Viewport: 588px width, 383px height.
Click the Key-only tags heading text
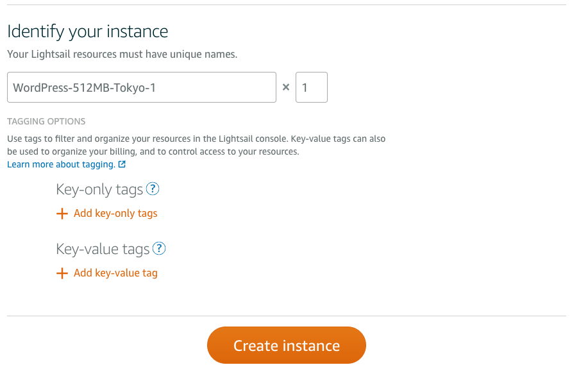(99, 190)
